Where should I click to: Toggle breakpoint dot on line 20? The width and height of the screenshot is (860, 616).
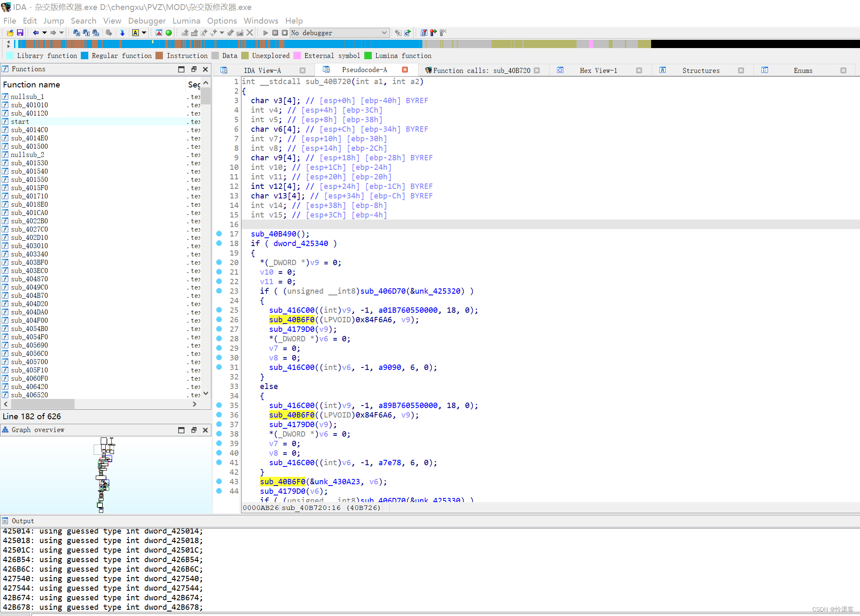click(x=219, y=262)
